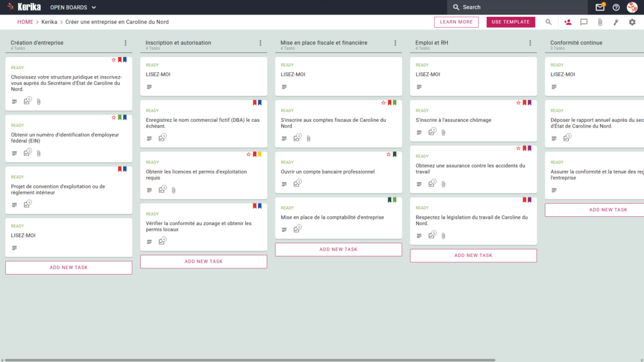Open Création d'entreprise column options menu
The image size is (644, 362).
click(x=126, y=43)
